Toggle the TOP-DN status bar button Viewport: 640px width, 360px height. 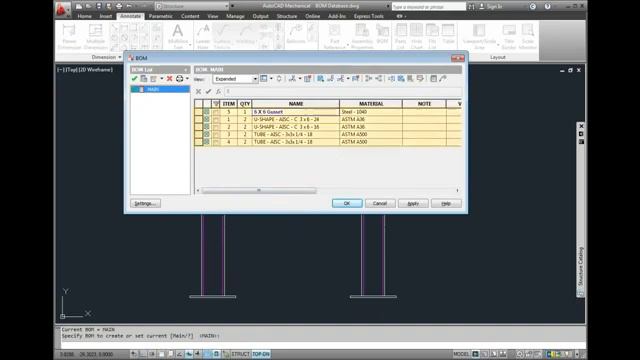(x=261, y=354)
